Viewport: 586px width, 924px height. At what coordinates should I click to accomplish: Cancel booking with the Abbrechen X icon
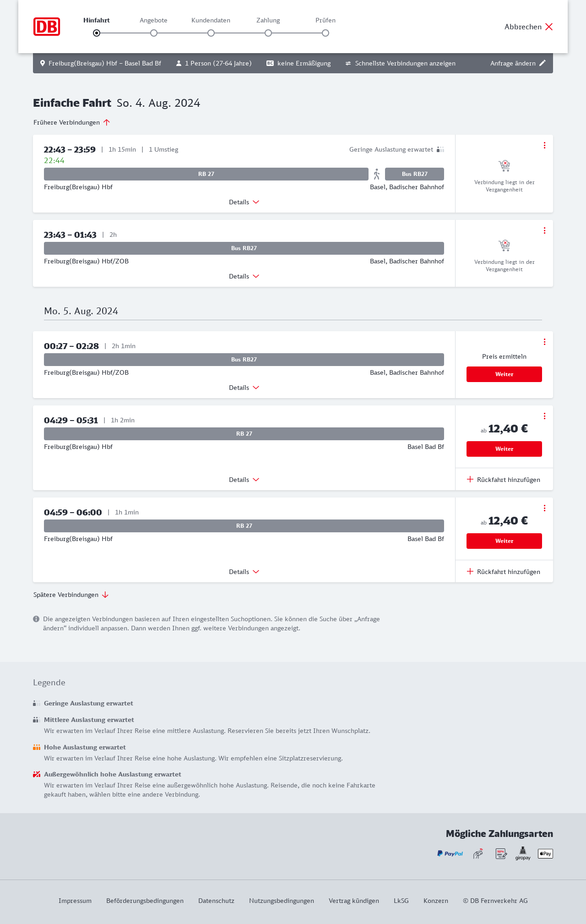pyautogui.click(x=549, y=27)
